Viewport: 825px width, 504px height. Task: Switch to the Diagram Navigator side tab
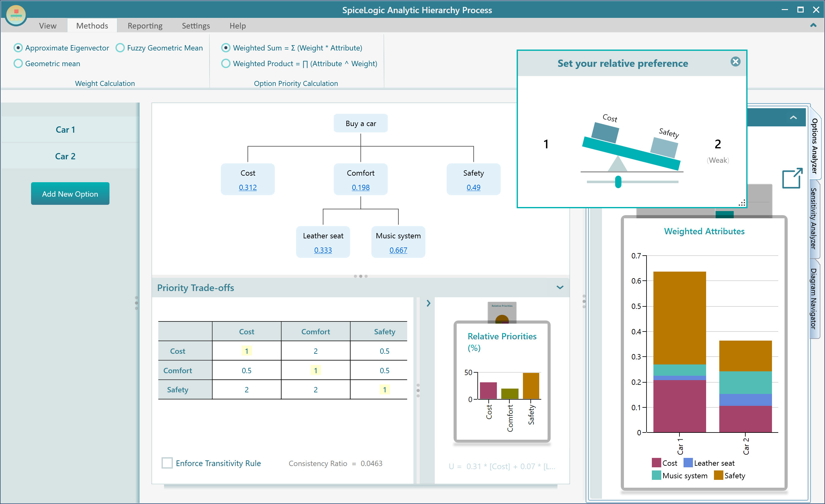[x=814, y=299]
